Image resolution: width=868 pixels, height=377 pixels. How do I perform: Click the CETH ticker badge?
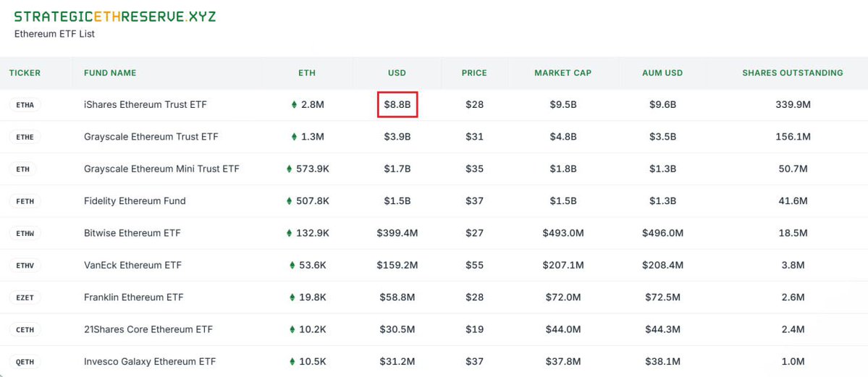point(25,329)
